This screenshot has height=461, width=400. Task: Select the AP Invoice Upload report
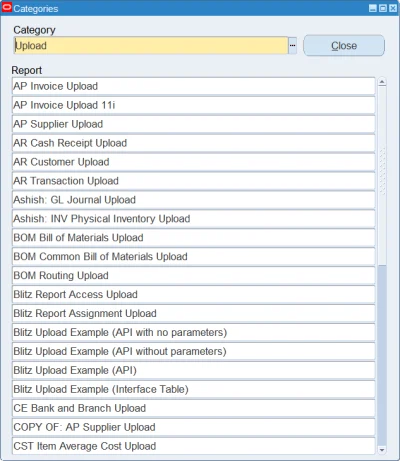click(194, 86)
